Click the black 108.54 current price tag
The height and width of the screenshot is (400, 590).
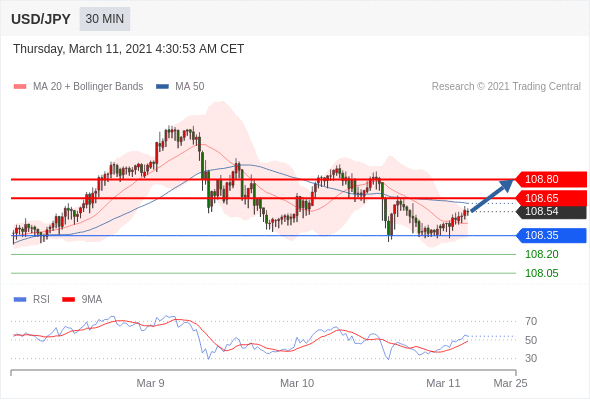(550, 211)
